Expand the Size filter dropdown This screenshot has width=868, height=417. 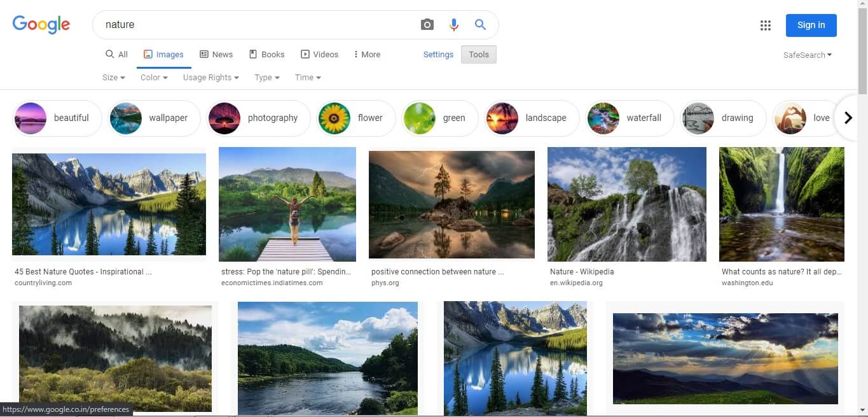pos(113,77)
